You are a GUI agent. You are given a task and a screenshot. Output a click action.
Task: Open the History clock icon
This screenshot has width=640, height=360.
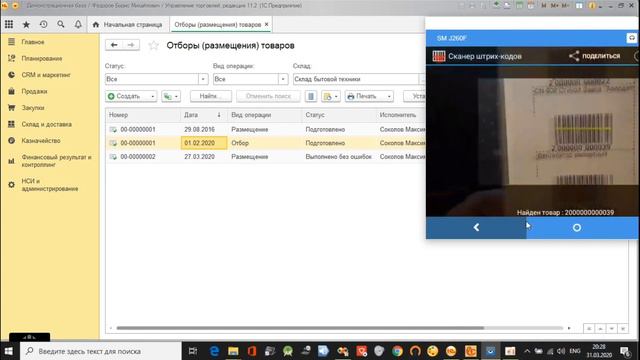[44, 24]
